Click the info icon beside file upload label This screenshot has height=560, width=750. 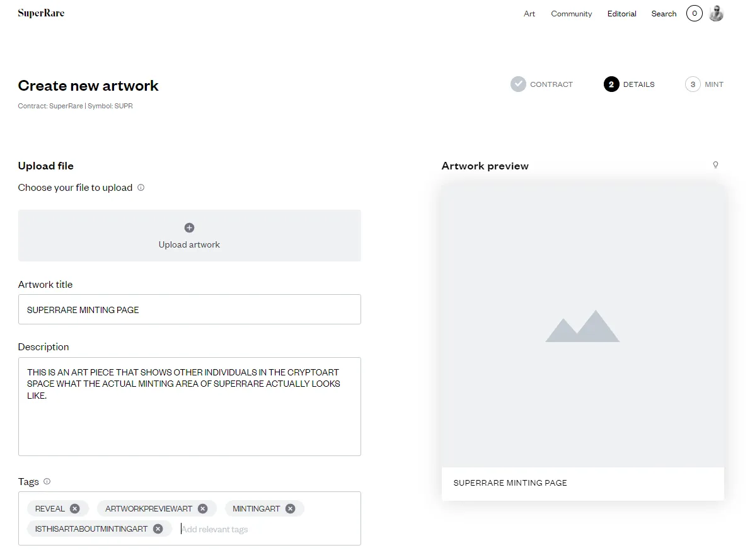141,187
